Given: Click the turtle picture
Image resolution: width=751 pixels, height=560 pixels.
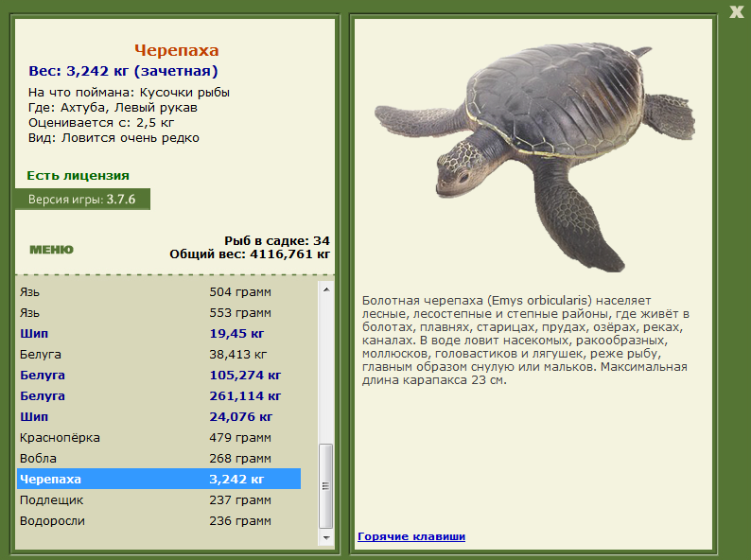Looking at the screenshot, I should pyautogui.click(x=535, y=157).
